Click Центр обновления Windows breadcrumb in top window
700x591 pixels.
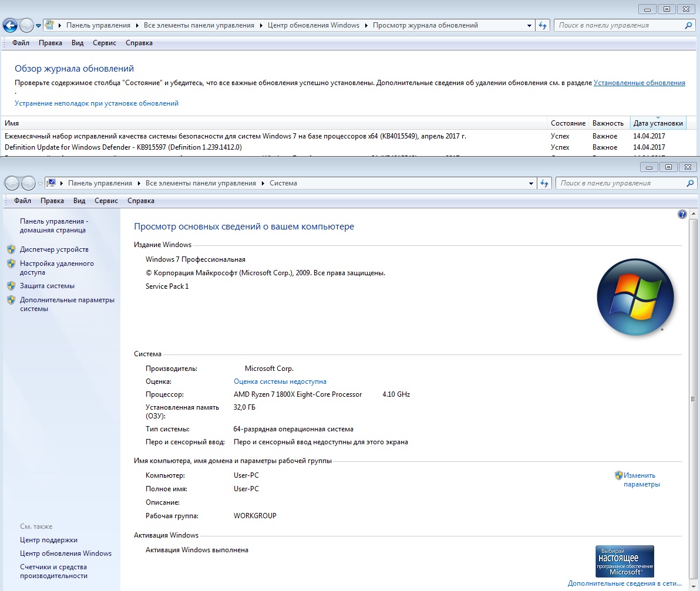(314, 25)
